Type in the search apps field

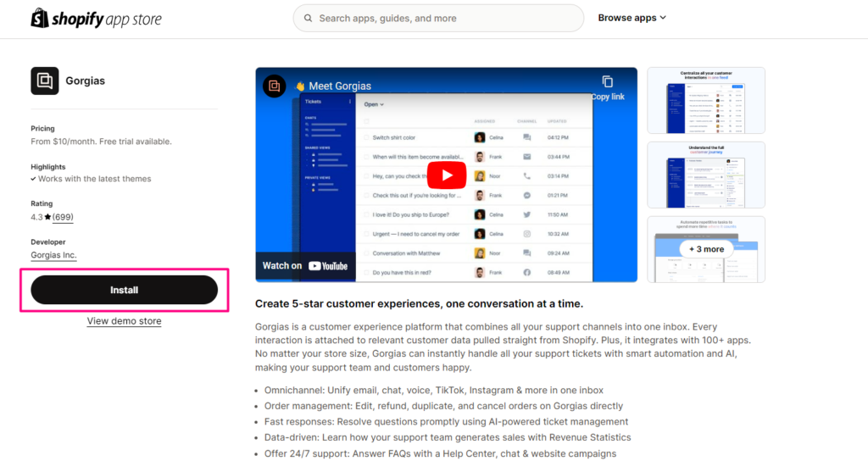click(438, 19)
